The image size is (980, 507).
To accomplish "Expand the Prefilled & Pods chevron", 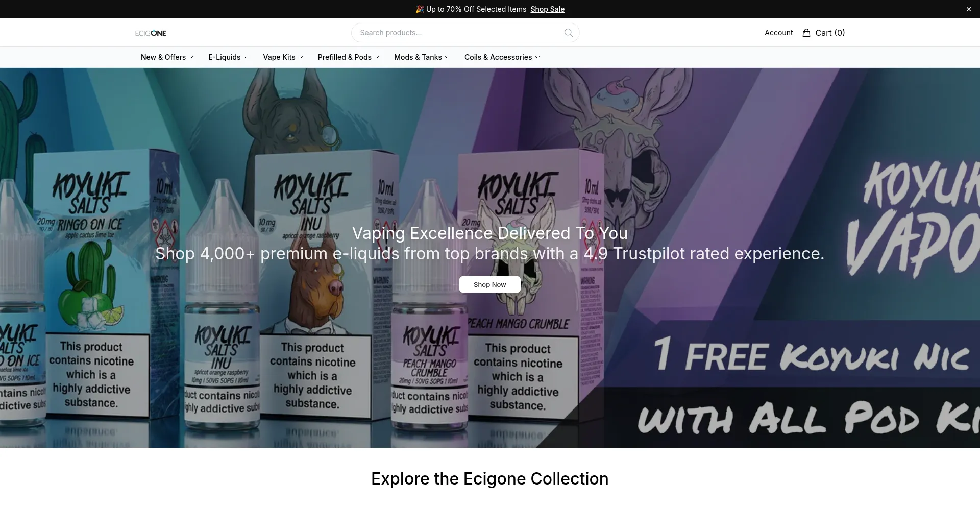I will 377,57.
